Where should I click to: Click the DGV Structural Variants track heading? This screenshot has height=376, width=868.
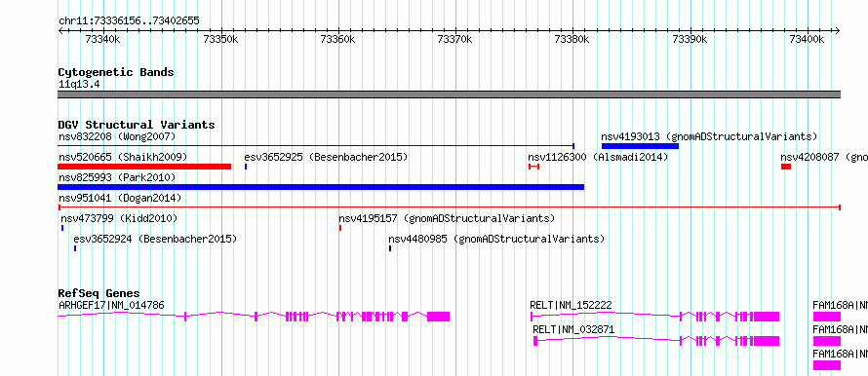coord(137,125)
